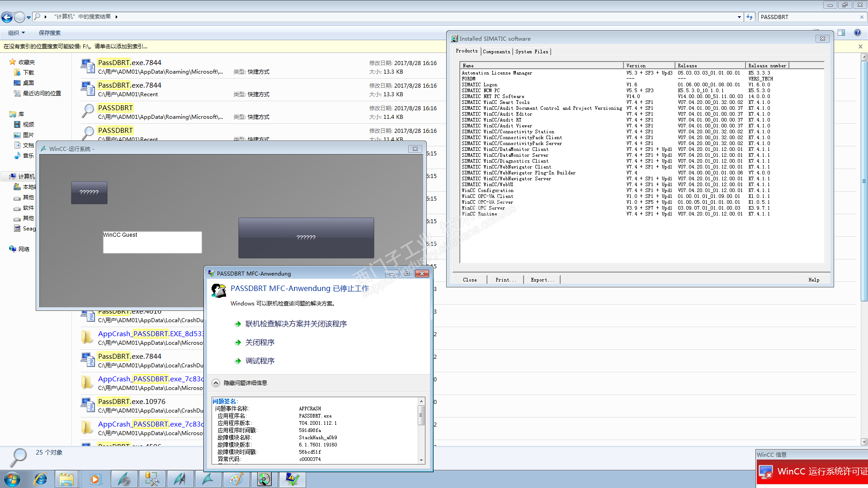The height and width of the screenshot is (488, 868).
Task: Click the preview pane toggle icon
Action: point(841,33)
